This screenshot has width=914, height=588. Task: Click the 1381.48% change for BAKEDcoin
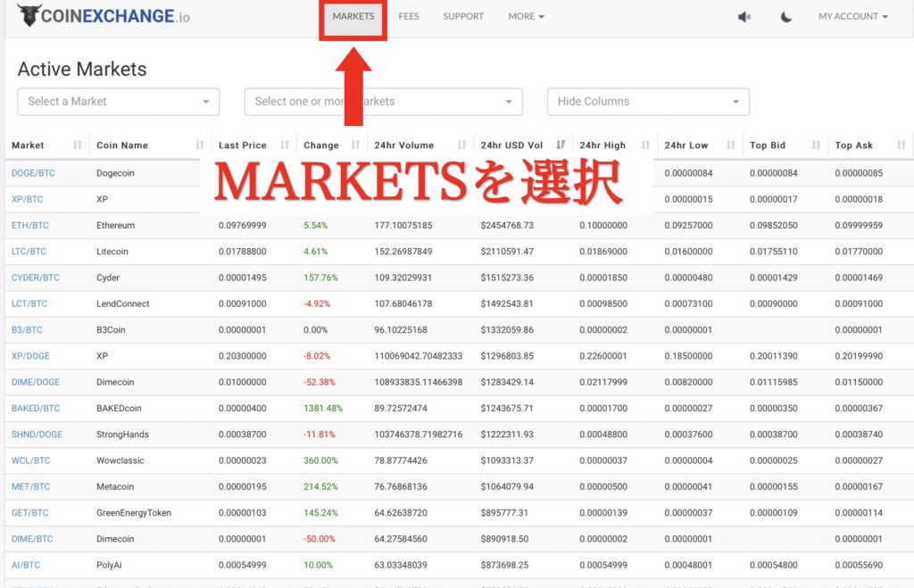click(x=323, y=409)
